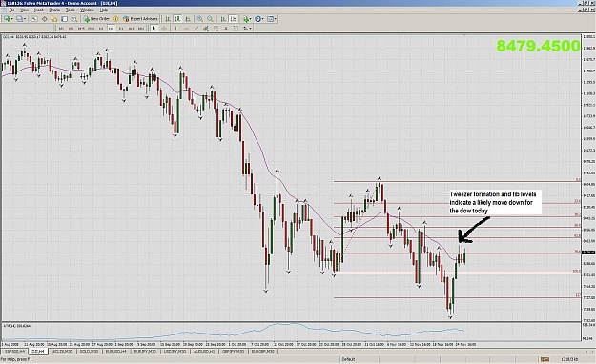
Task: Toggle the Data Window crosshair icon
Action: pyautogui.click(x=44, y=19)
